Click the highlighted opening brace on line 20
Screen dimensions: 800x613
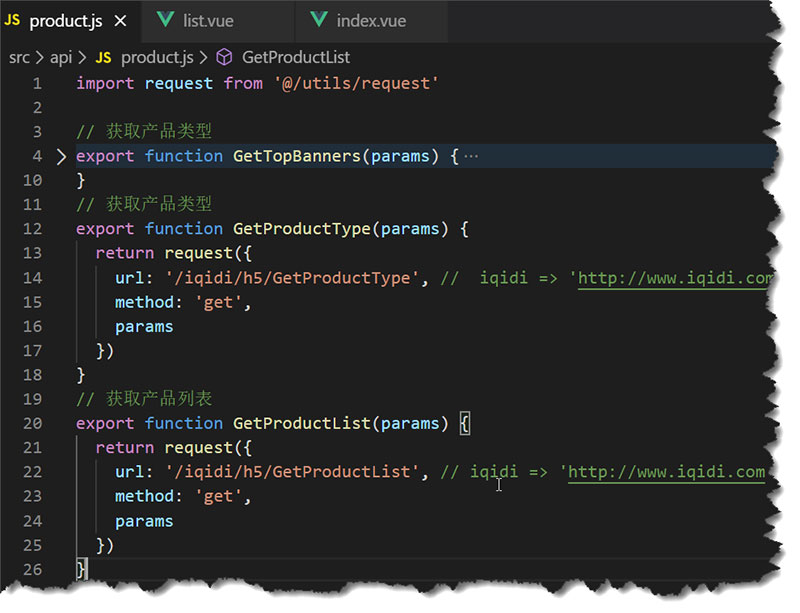tap(465, 424)
